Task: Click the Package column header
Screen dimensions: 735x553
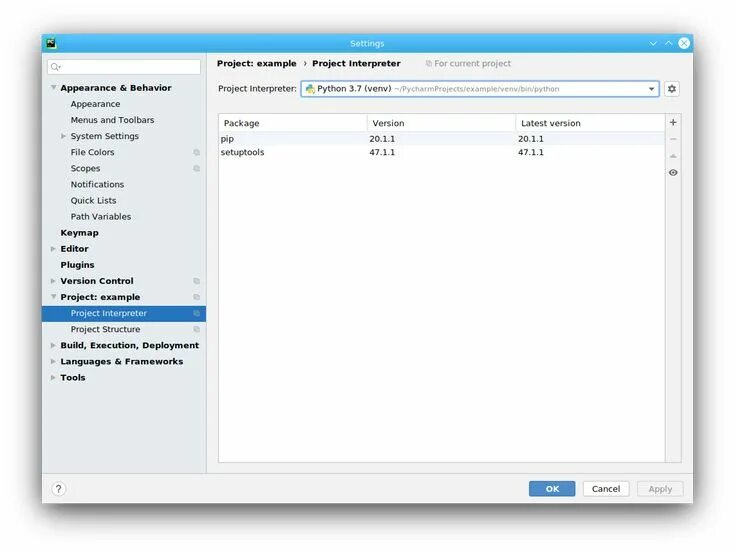Action: point(293,123)
